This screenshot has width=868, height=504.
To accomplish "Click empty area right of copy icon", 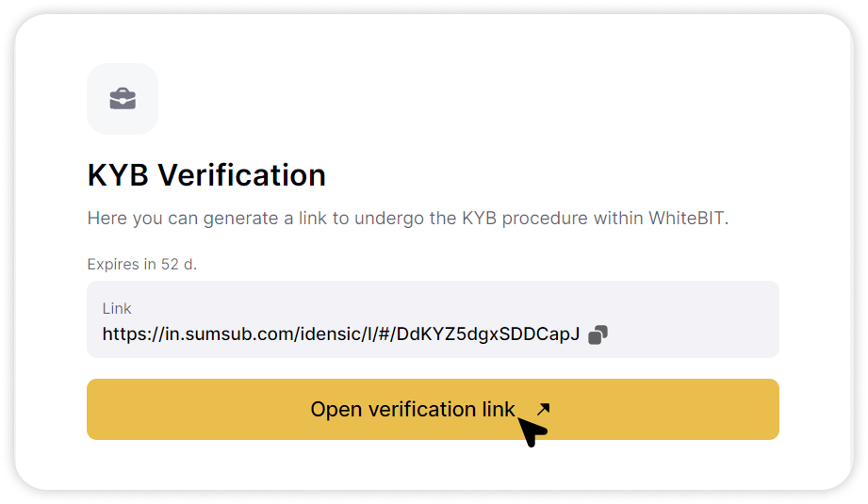I will [x=692, y=334].
